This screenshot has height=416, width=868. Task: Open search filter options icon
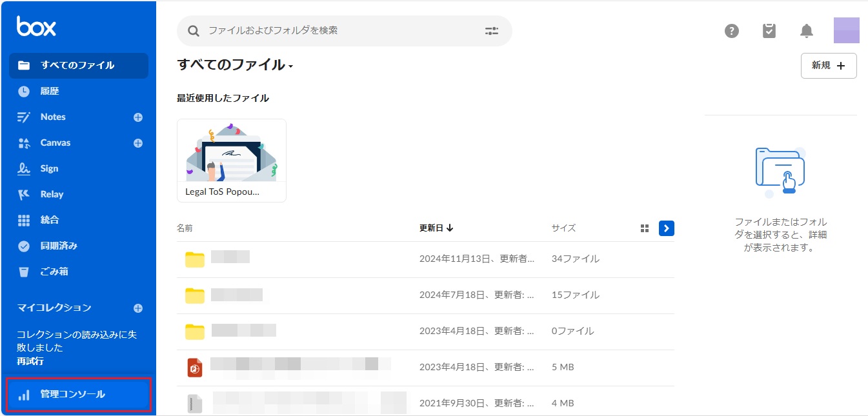(x=492, y=31)
